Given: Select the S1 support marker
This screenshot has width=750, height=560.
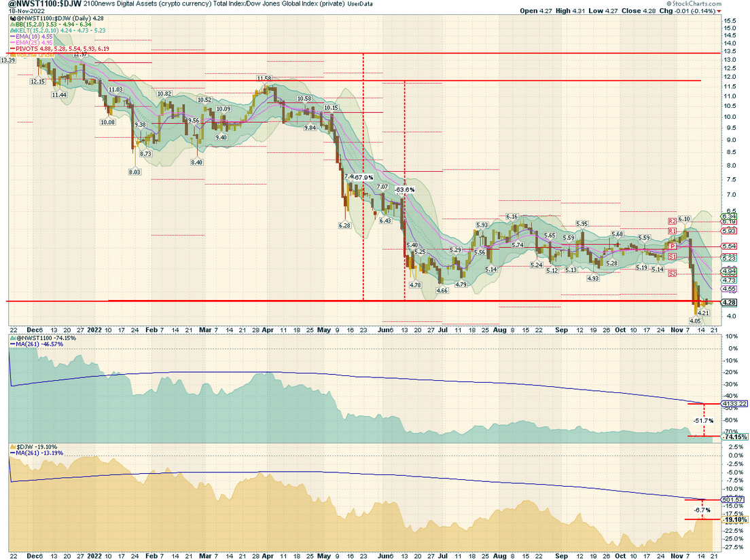Looking at the screenshot, I should [673, 257].
